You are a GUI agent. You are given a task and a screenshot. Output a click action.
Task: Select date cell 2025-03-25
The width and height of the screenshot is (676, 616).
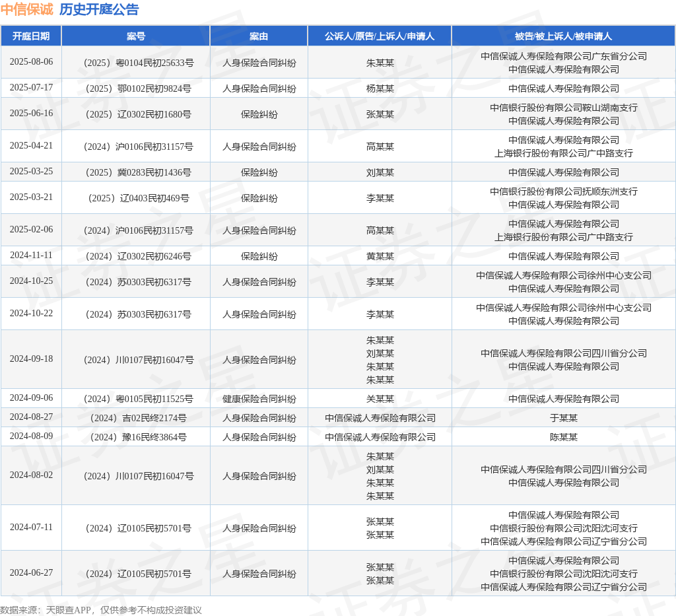(x=31, y=171)
